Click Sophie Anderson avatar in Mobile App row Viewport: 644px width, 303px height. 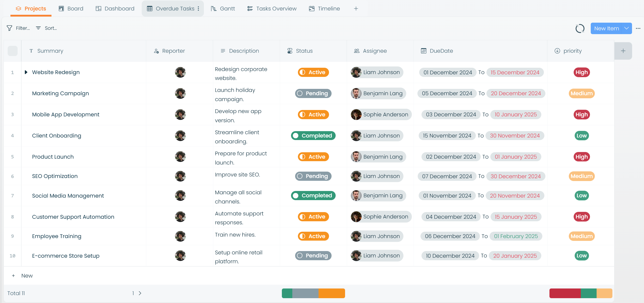356,115
